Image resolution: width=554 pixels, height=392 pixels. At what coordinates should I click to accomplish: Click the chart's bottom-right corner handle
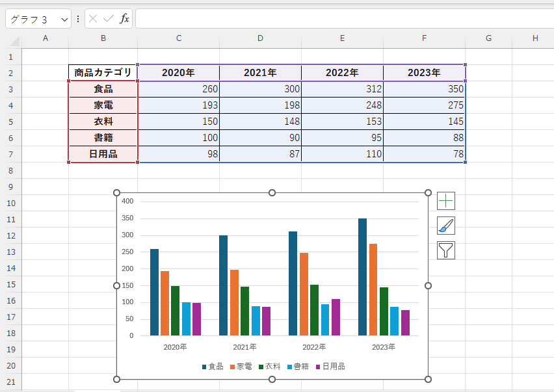[428, 379]
